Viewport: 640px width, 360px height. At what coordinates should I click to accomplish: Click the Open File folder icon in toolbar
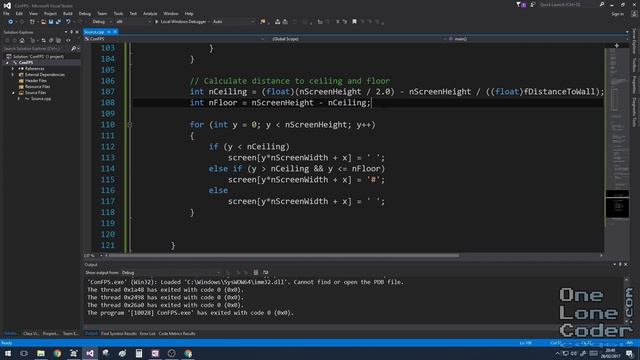click(43, 22)
